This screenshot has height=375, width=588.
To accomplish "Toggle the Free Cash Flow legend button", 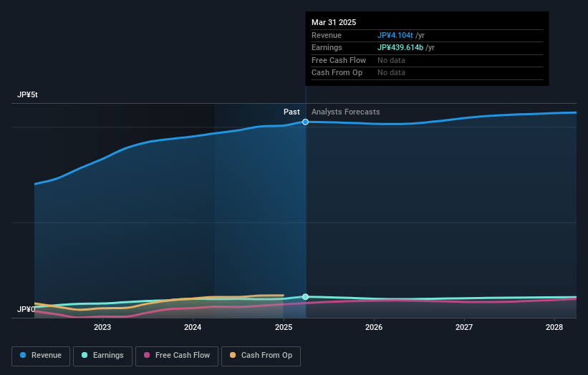I will click(x=177, y=356).
